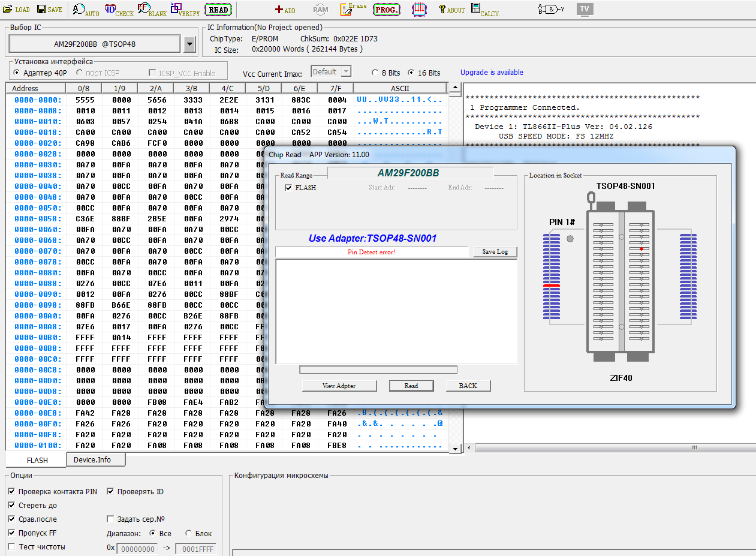Disable the Проверять ID checkbox

[x=110, y=492]
